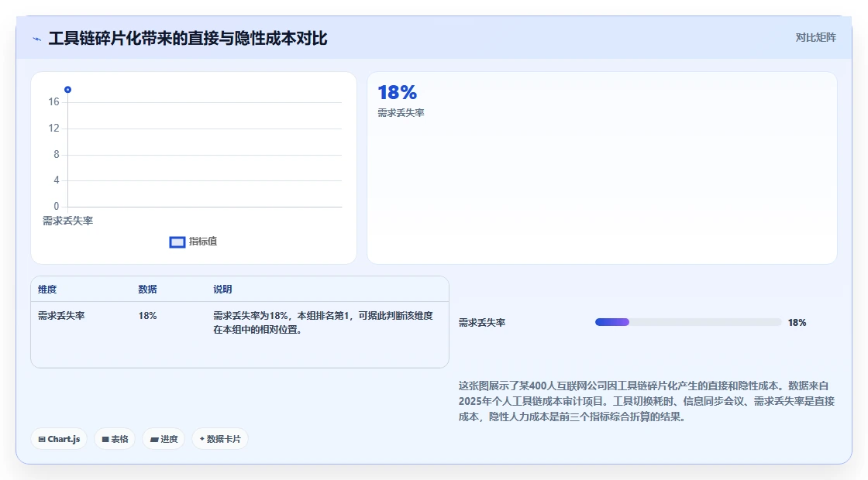The width and height of the screenshot is (868, 480).
Task: Toggle the 指标值 legend swatch
Action: coord(177,242)
